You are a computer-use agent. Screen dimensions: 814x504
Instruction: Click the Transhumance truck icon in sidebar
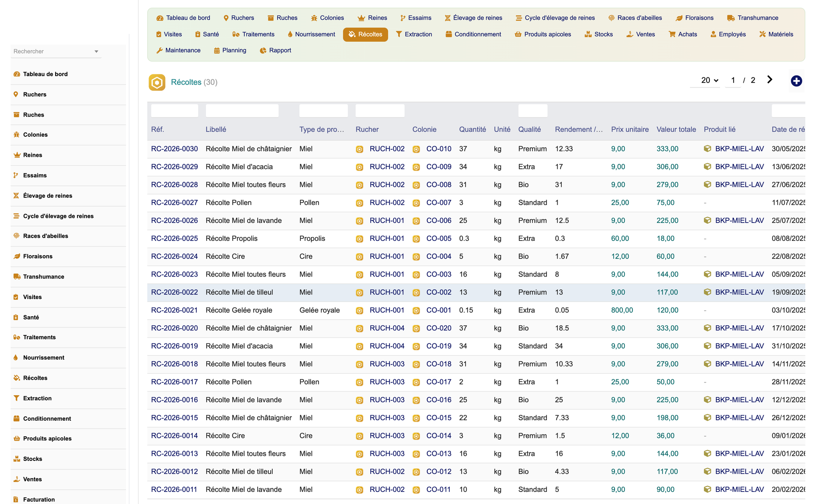point(17,276)
